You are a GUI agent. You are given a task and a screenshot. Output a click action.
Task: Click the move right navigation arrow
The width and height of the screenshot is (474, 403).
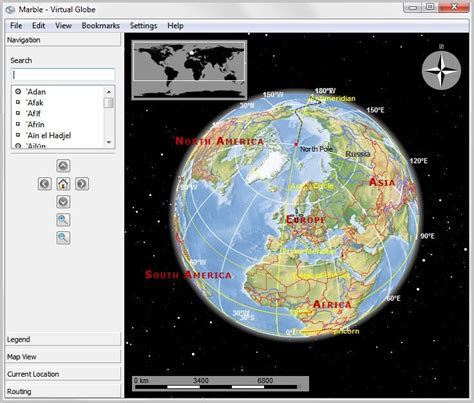point(82,184)
